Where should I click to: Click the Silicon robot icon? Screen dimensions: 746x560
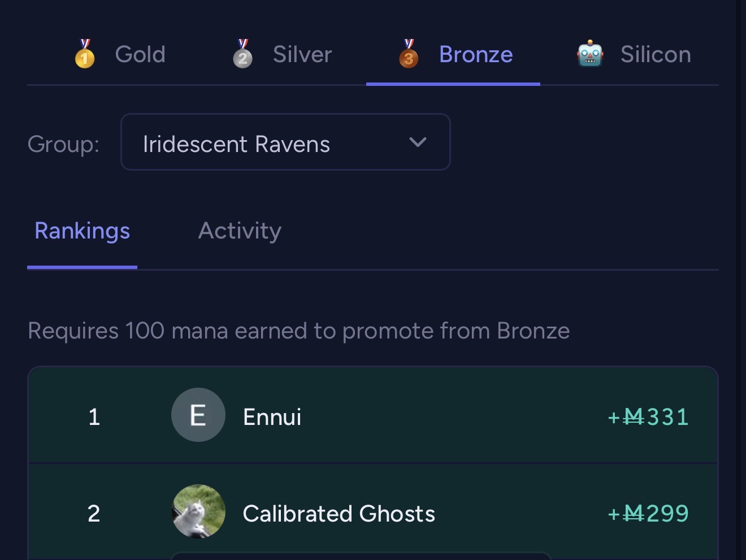(590, 54)
